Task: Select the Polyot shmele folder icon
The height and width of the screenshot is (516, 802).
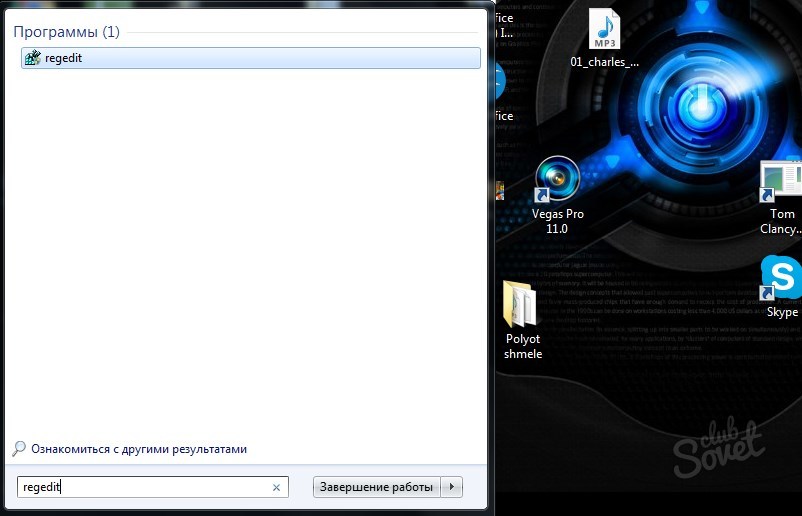Action: coord(522,304)
